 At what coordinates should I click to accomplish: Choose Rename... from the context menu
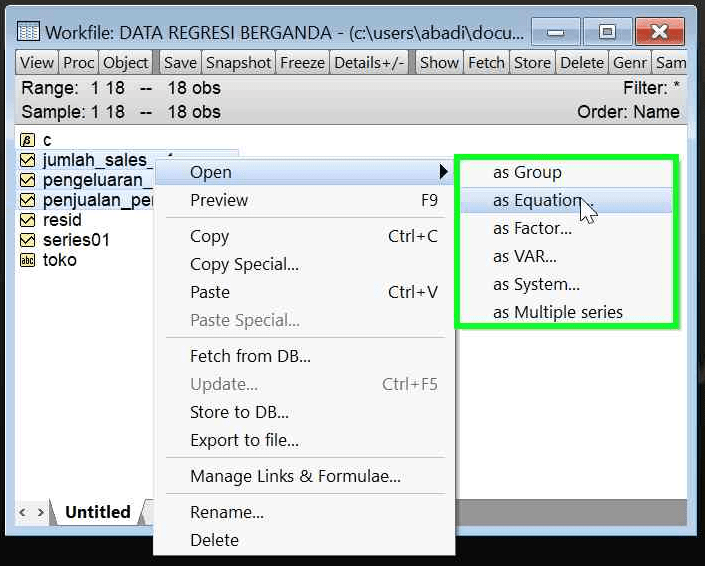coord(226,512)
